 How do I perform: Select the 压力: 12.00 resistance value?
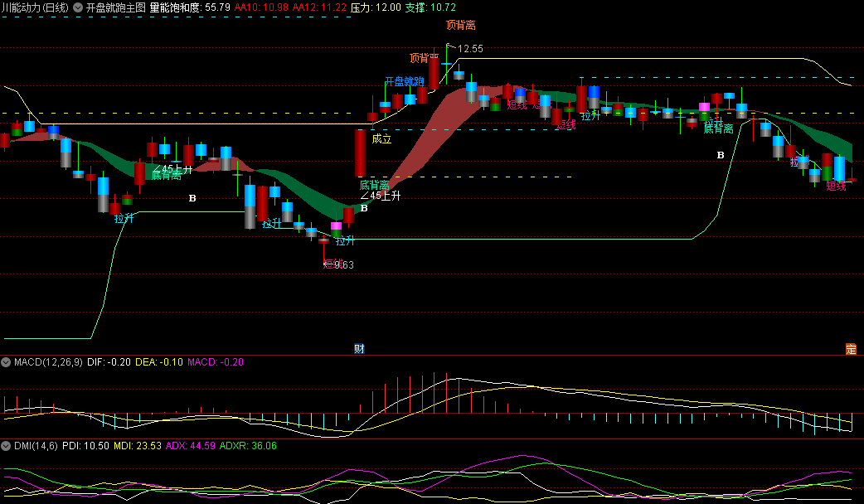pos(376,7)
